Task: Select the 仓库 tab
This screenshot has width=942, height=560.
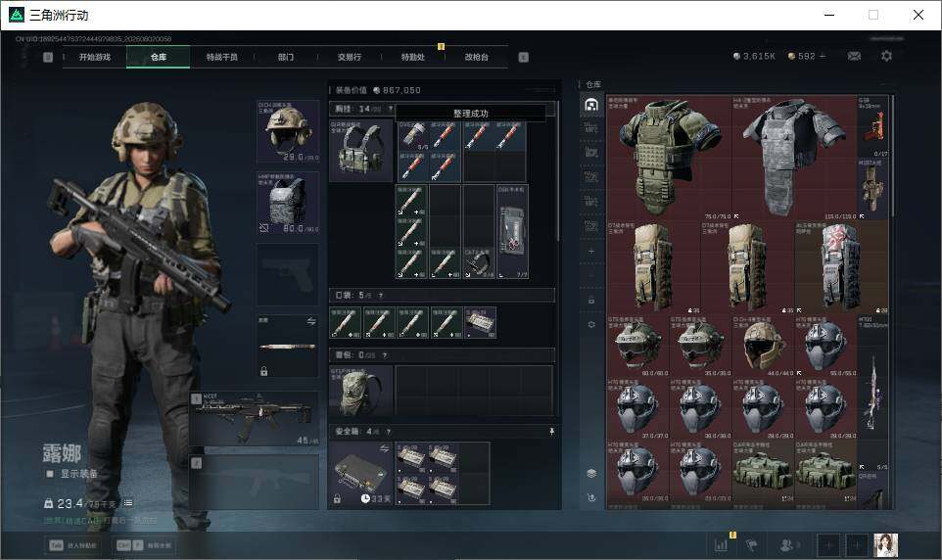Action: tap(159, 57)
